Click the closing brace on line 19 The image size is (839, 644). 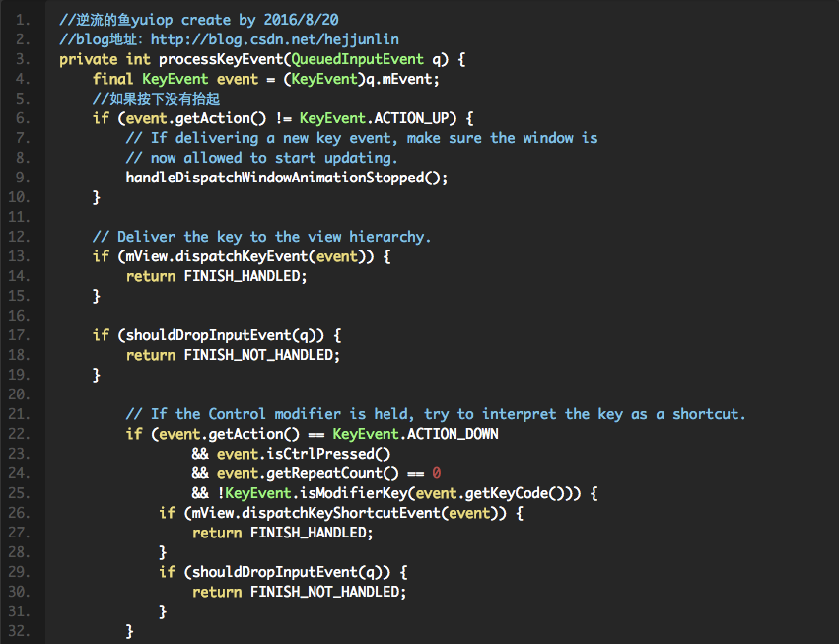(x=97, y=375)
